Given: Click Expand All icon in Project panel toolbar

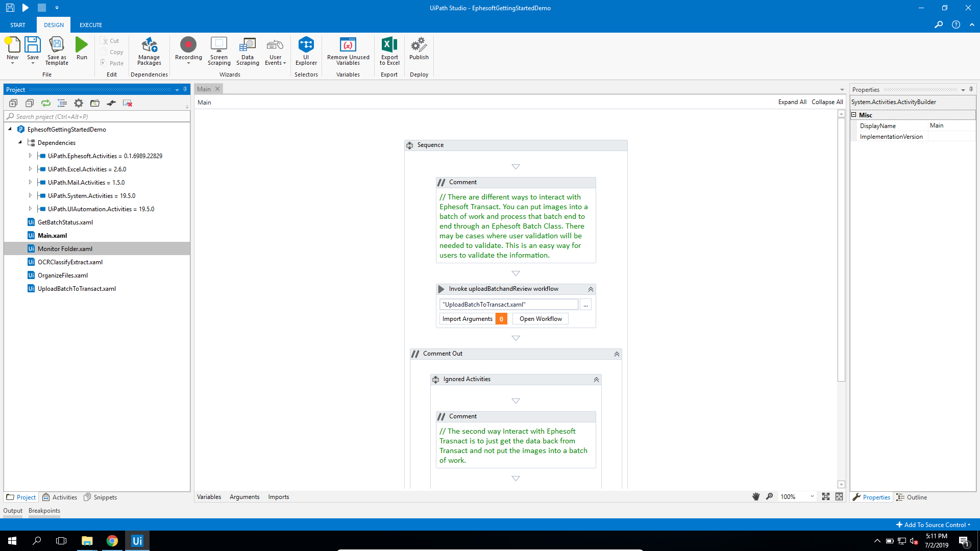Looking at the screenshot, I should click(x=13, y=103).
